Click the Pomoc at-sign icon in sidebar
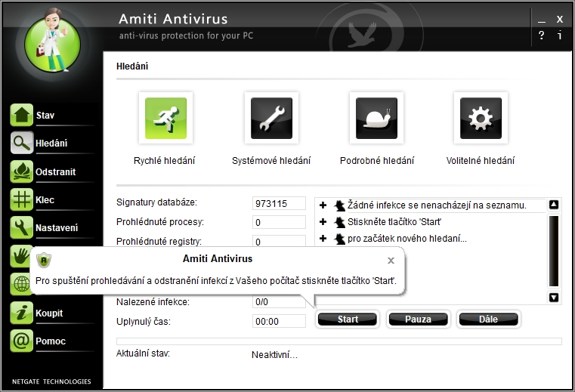Viewport: 575px width, 392px height. coord(22,341)
